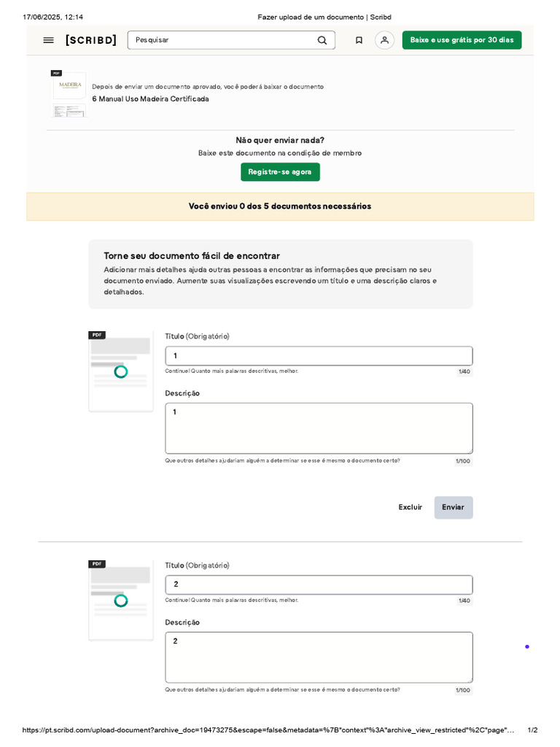Screen dimensions: 560x747
Task: Focus the first Descrição text area
Action: click(x=319, y=428)
